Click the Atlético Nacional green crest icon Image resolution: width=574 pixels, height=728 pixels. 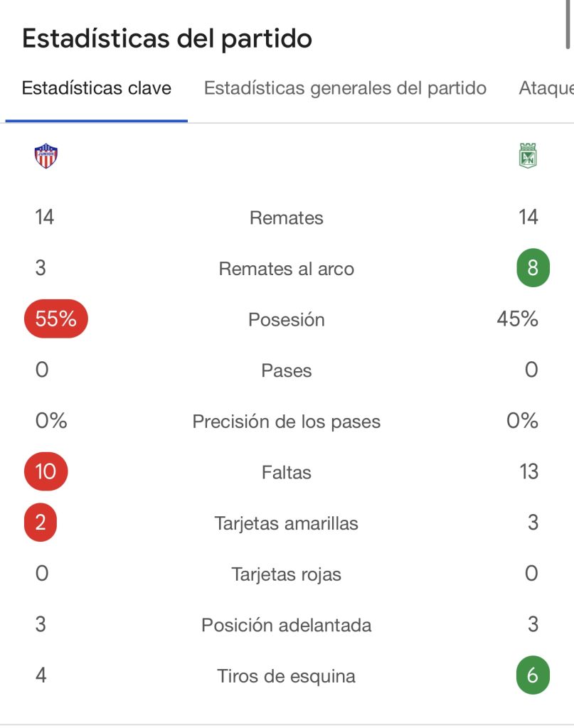click(x=528, y=156)
